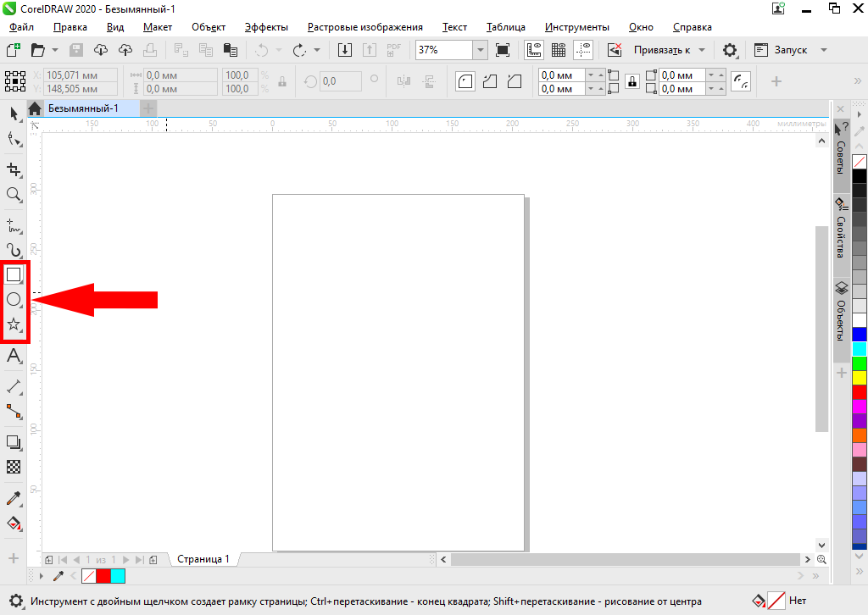Screen dimensions: 868x615
Task: Select the Eyedropper tool in toolbox
Action: (14, 497)
